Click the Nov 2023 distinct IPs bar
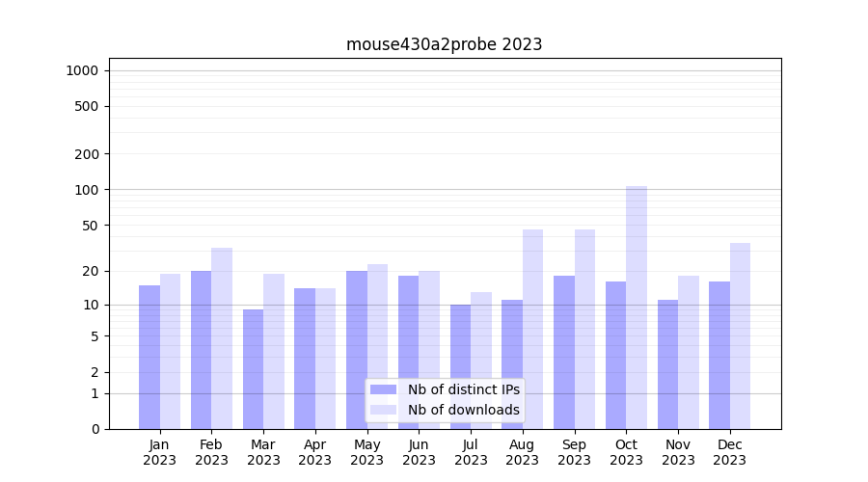 pyautogui.click(x=667, y=364)
